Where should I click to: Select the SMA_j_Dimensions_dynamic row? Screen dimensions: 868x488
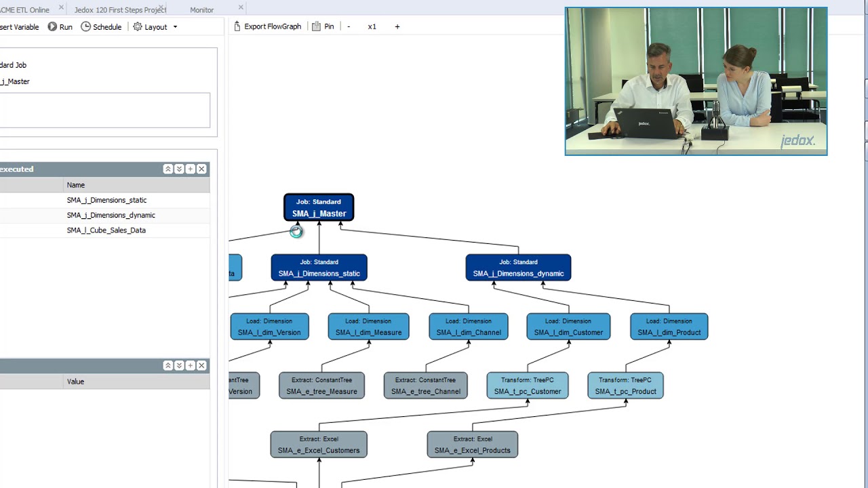tap(104, 215)
